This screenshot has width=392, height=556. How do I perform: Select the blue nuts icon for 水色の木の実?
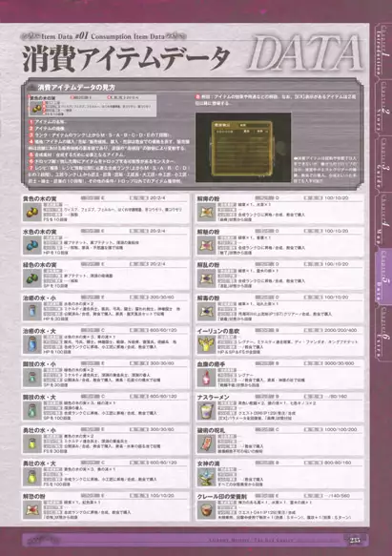click(31, 245)
